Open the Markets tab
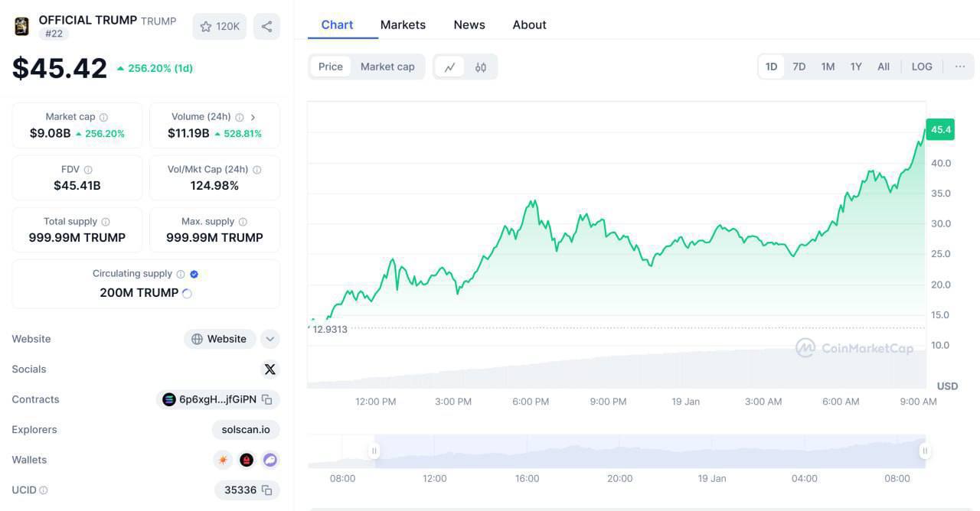Viewport: 980px width, 511px height. [403, 24]
